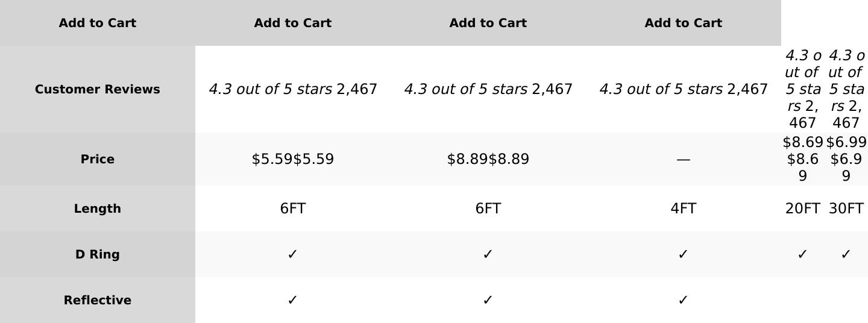Open star rating reviews for the $8.89 product
Screen dimensions: 868x323
click(465, 89)
